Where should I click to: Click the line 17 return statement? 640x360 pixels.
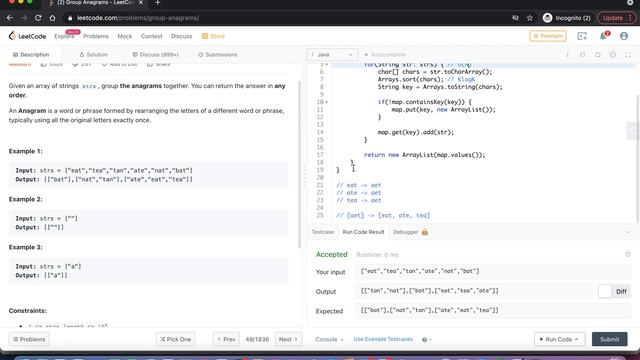424,155
